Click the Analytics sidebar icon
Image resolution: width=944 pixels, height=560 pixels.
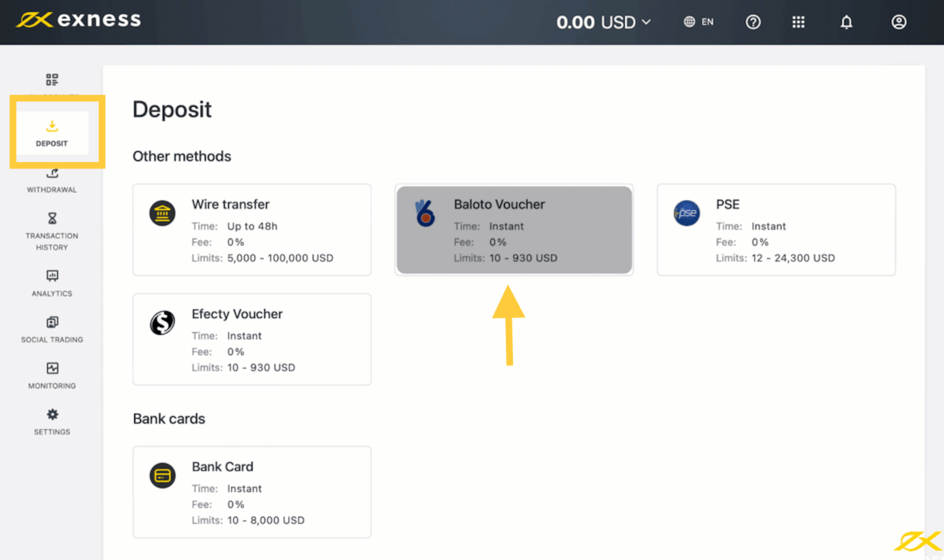(x=52, y=276)
